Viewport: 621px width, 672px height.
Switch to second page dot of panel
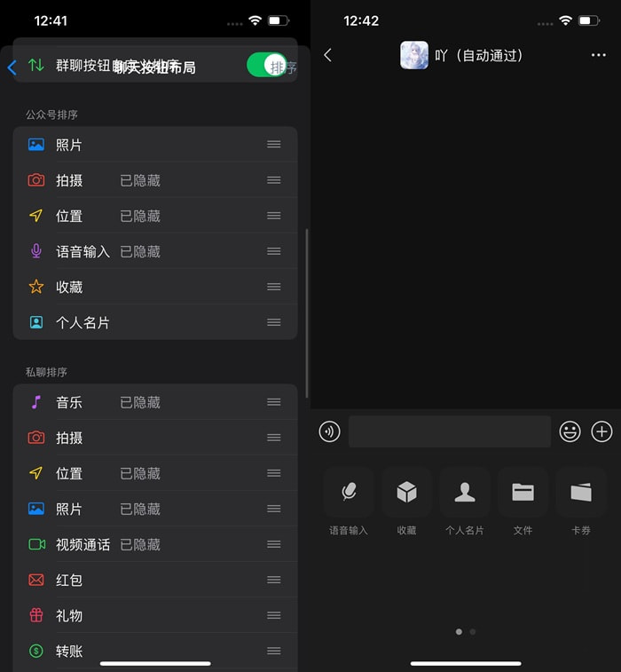click(472, 632)
